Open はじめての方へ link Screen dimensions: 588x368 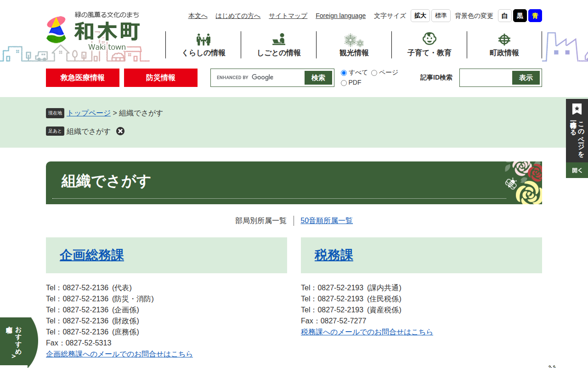[238, 16]
